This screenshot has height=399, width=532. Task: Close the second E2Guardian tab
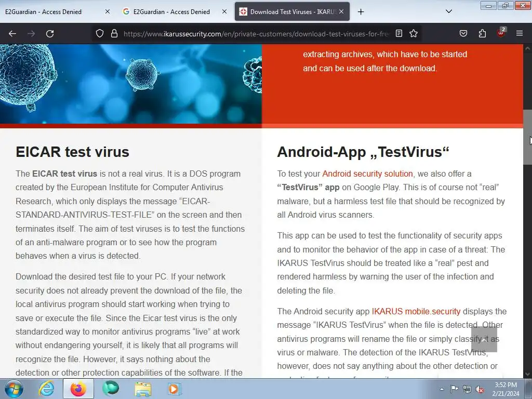coord(224,11)
